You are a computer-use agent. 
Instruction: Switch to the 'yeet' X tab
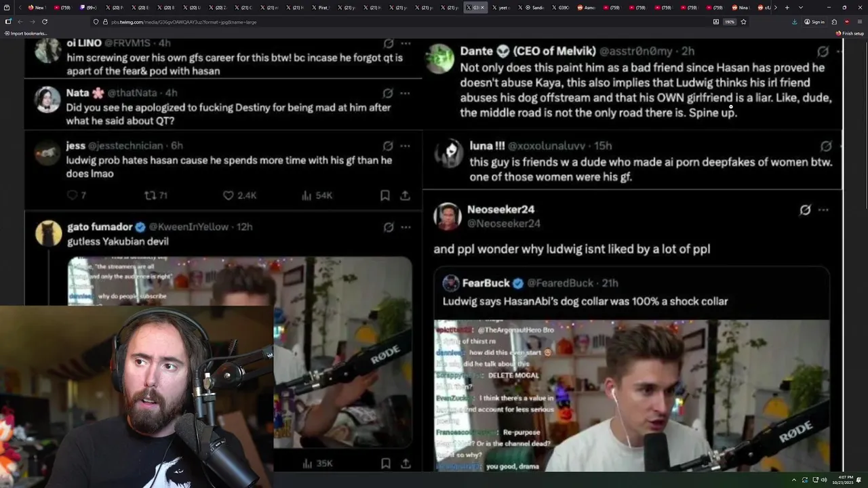click(x=501, y=7)
